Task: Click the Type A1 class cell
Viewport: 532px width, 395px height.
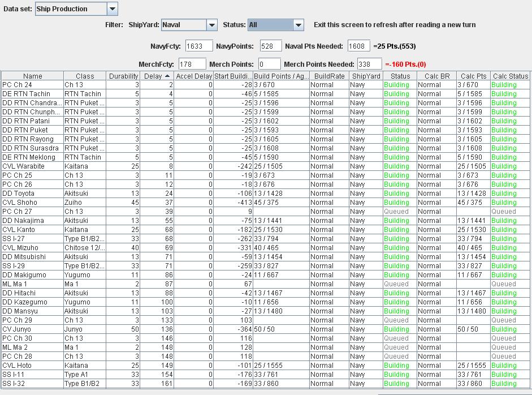Action: coord(85,375)
